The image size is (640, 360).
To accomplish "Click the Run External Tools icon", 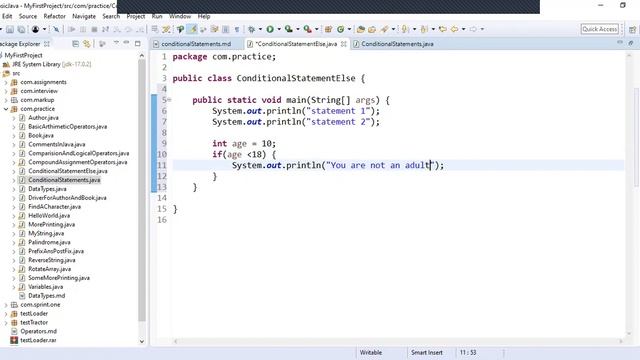I will tap(307, 29).
